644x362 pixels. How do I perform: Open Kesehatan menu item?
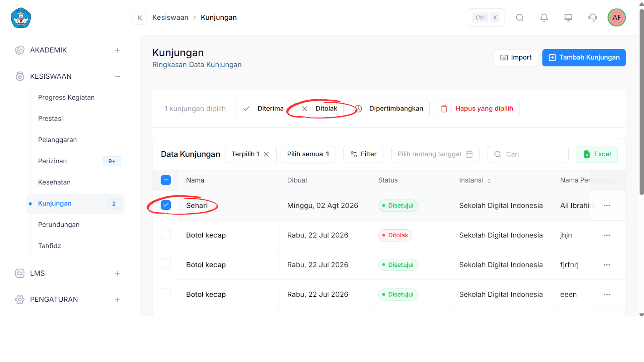coord(54,182)
